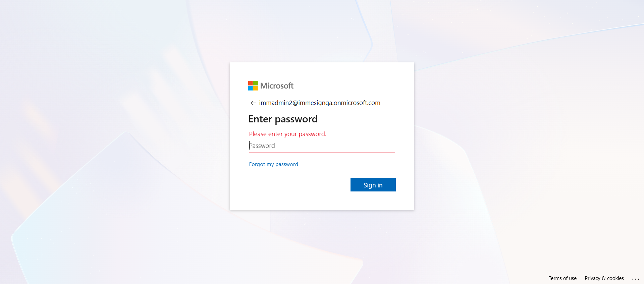This screenshot has height=284, width=644.
Task: Click the immadmin2 account email address
Action: click(319, 103)
